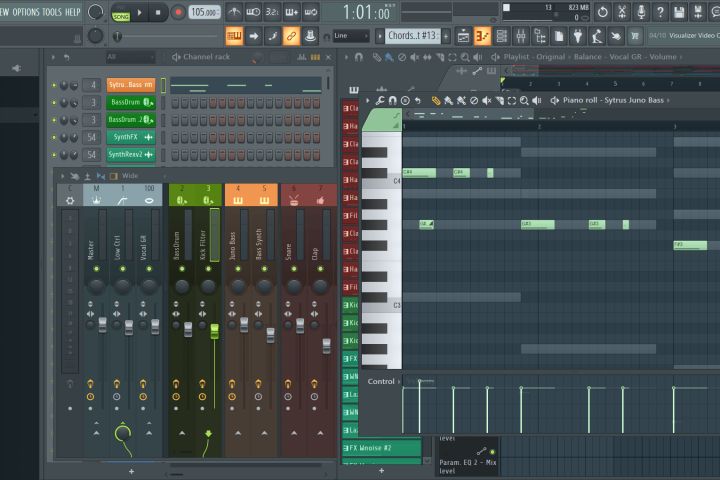Open Mixer view Wide dropdown
Screen dimensions: 720x480
pyautogui.click(x=142, y=176)
